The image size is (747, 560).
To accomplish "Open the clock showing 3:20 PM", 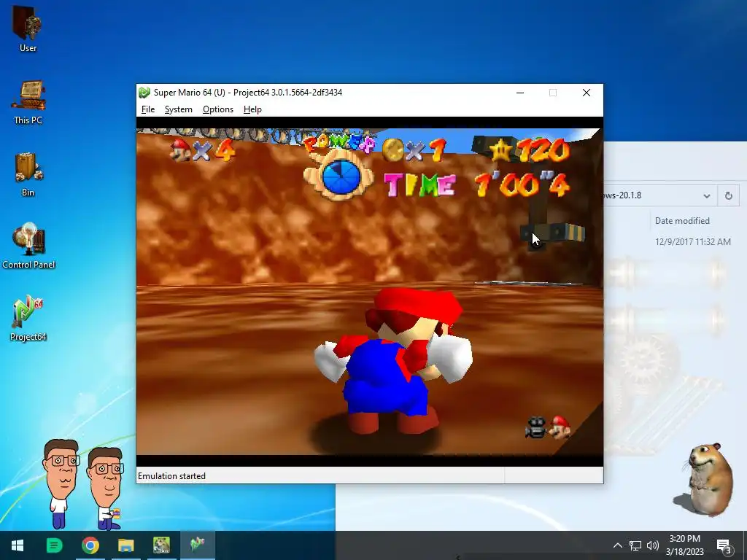I will click(x=684, y=545).
